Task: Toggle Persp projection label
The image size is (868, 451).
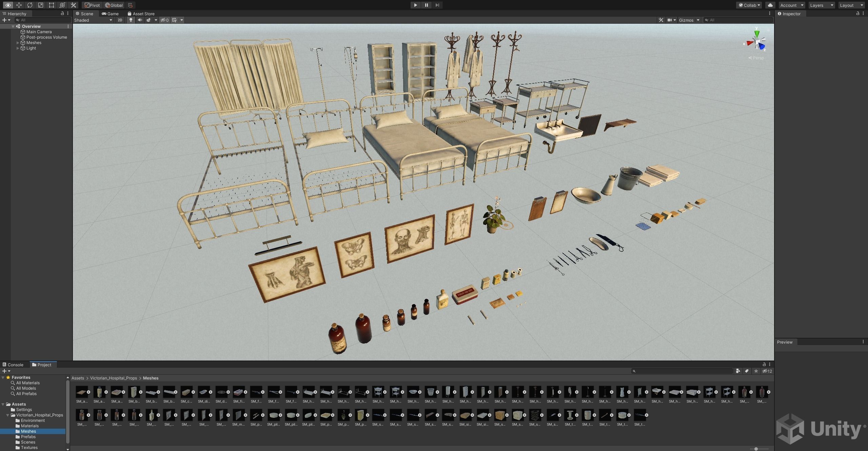Action: click(x=756, y=58)
